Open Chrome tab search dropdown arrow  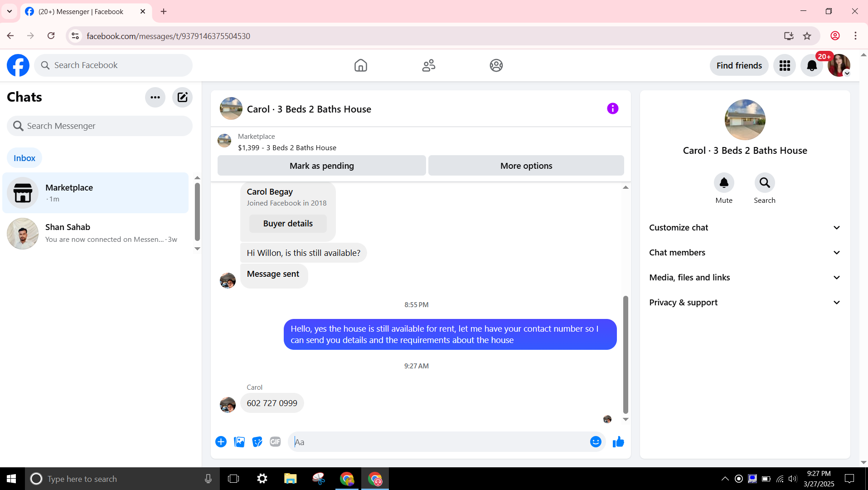[10, 11]
